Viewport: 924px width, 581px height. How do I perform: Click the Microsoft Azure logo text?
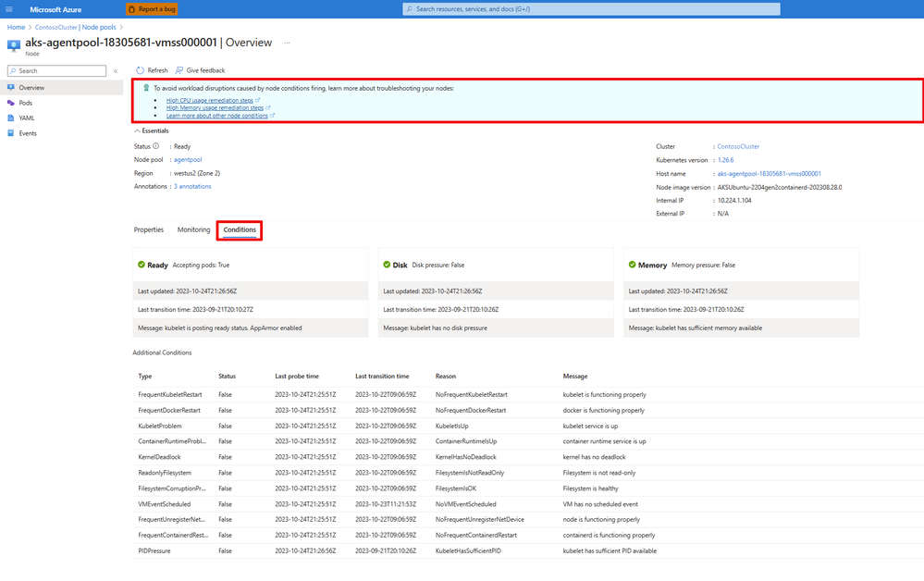[55, 9]
